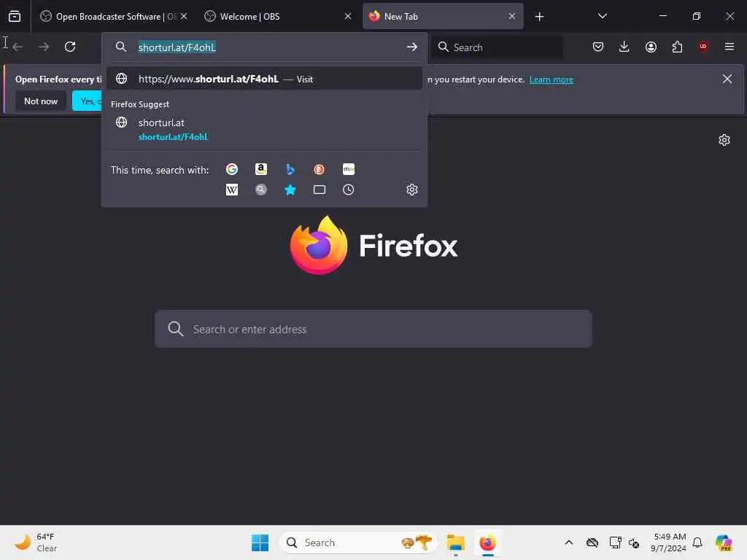Open the Copilot preview icon in taskbar
Screen dimensions: 747x560
[x=724, y=542]
